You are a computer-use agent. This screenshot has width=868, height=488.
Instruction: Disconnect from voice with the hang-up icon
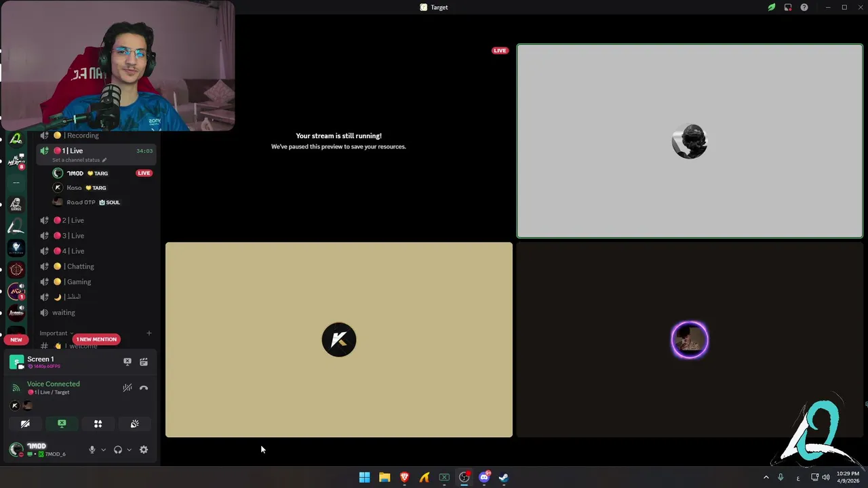click(x=144, y=388)
